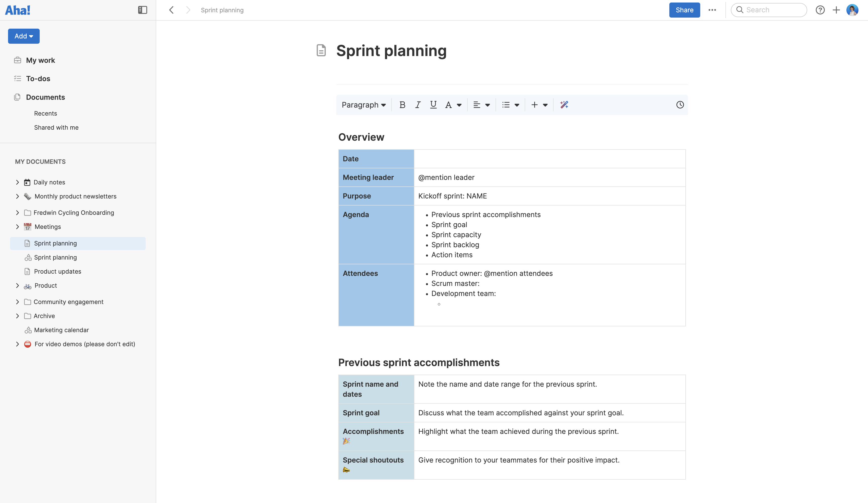Image resolution: width=868 pixels, height=503 pixels.
Task: Open the AI writing assistant wand icon
Action: [564, 105]
